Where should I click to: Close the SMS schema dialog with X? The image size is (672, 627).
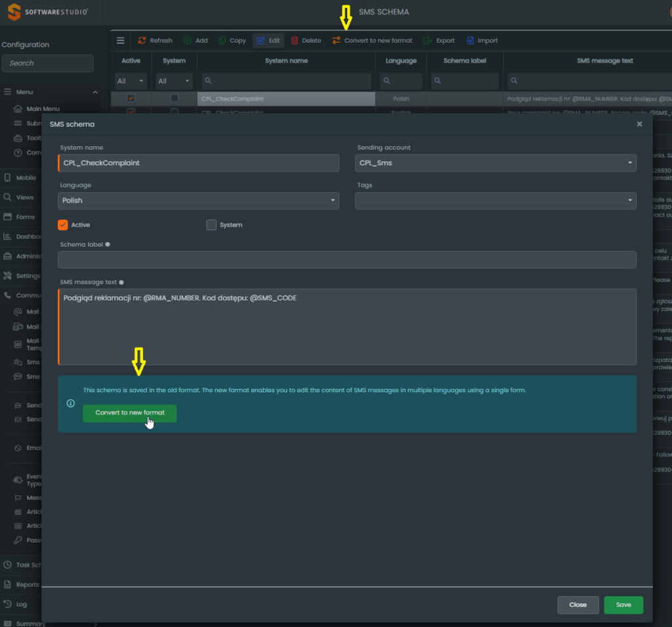[x=639, y=124]
